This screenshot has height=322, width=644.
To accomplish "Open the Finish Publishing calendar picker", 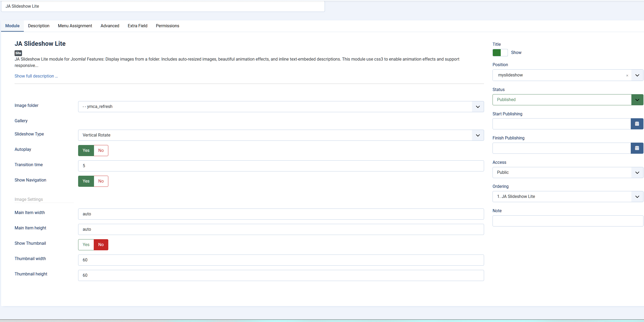I will 637,148.
